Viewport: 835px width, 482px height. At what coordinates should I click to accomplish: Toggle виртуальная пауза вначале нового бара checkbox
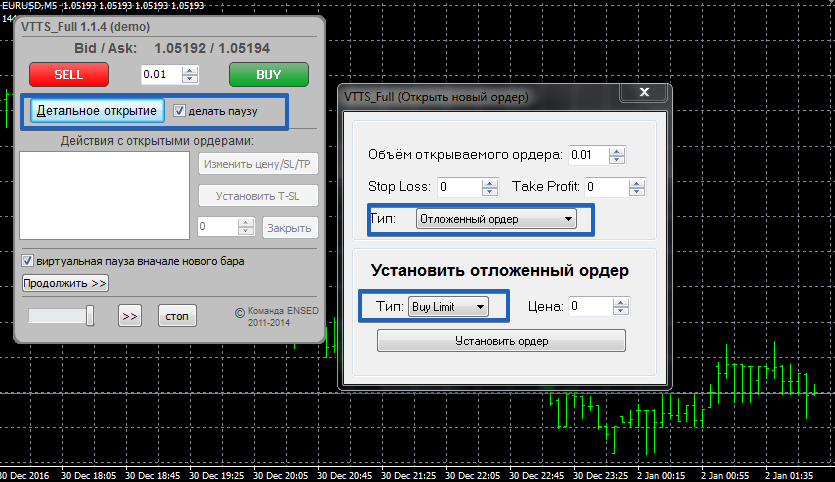(x=28, y=261)
